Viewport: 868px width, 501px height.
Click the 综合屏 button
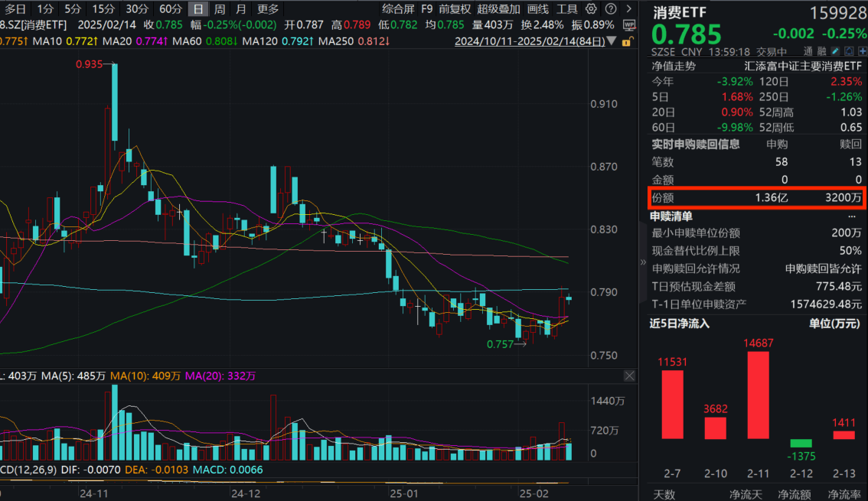pyautogui.click(x=398, y=8)
